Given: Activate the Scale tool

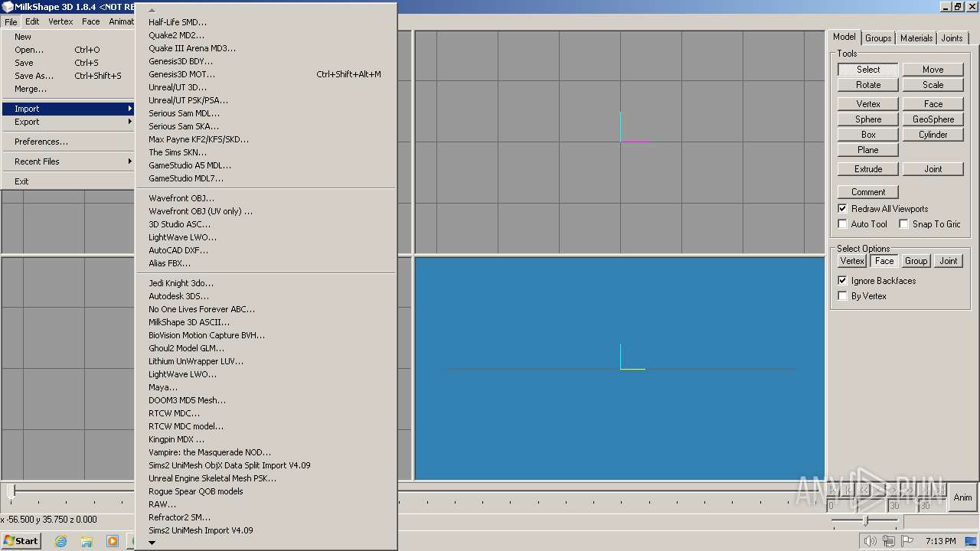Looking at the screenshot, I should [x=933, y=85].
